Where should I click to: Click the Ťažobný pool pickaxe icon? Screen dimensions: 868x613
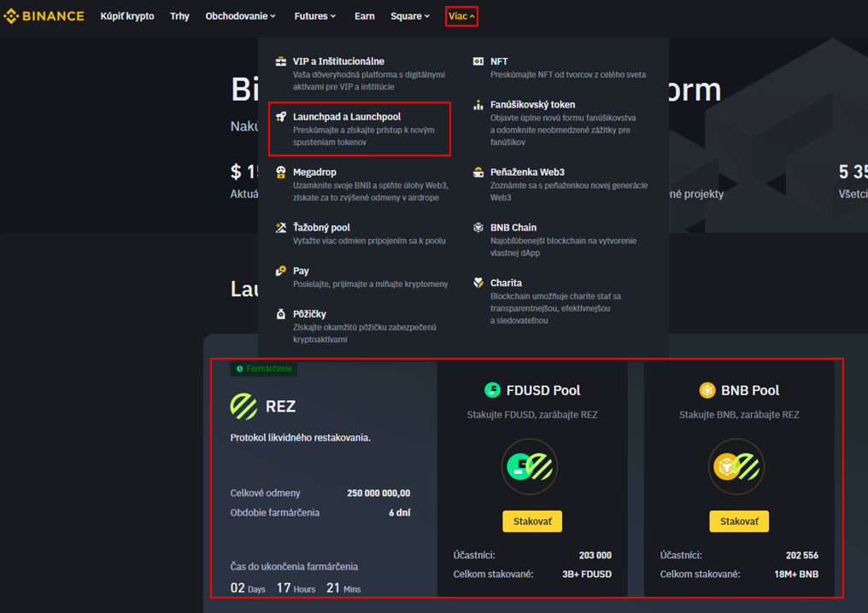281,227
